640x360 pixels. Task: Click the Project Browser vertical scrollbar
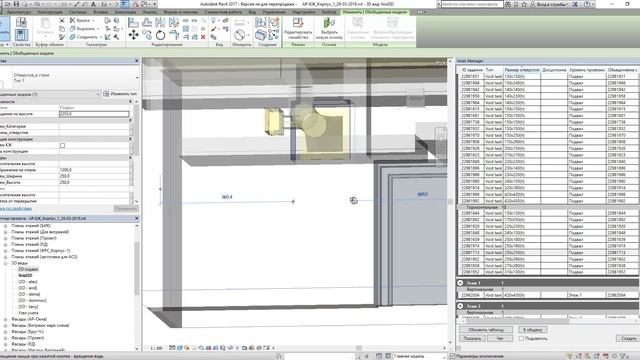point(137,267)
